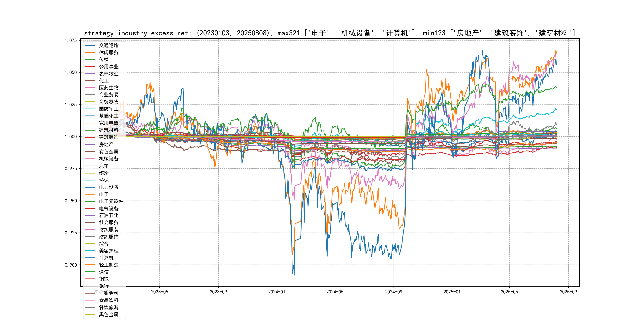This screenshot has width=644, height=322.
Task: Click the 交通运输 legend label
Action: pos(109,45)
